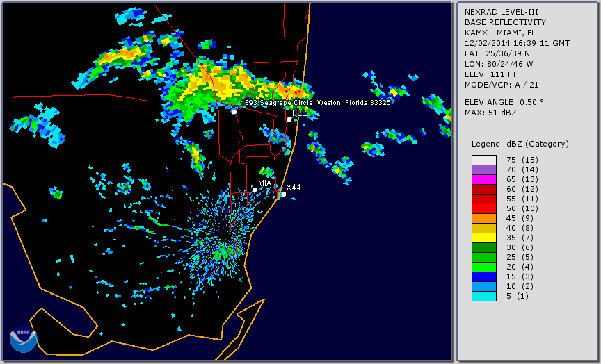Select the 55 dBZ red legend swatch
The height and width of the screenshot is (364, 601).
click(x=483, y=199)
